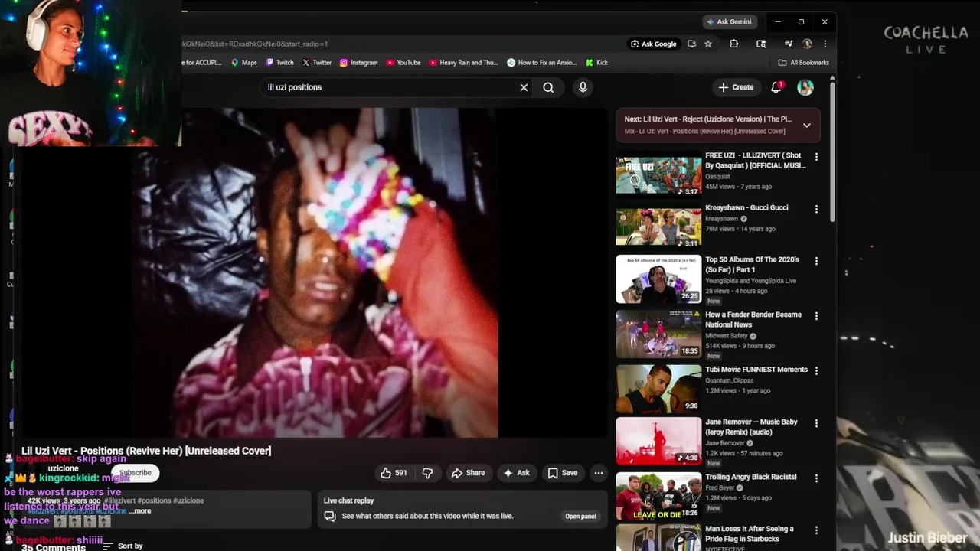Click the YouTube Create button
This screenshot has width=980, height=551.
[736, 87]
